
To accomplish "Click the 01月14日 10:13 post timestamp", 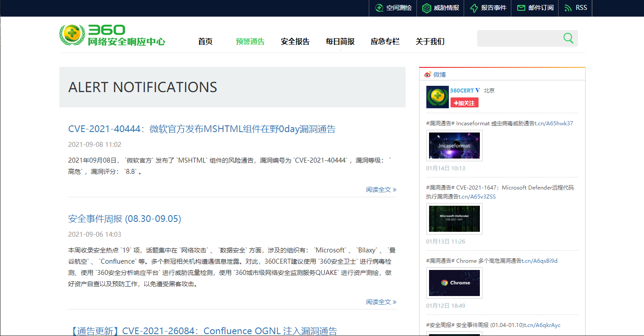I will [x=446, y=168].
